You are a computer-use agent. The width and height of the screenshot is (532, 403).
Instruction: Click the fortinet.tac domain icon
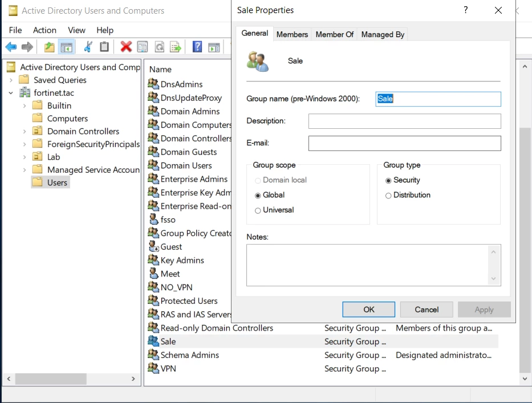click(x=25, y=92)
